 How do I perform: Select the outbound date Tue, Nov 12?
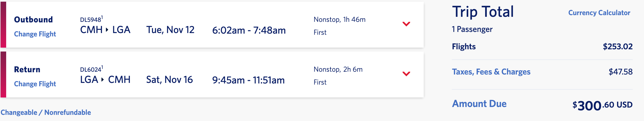tap(170, 30)
